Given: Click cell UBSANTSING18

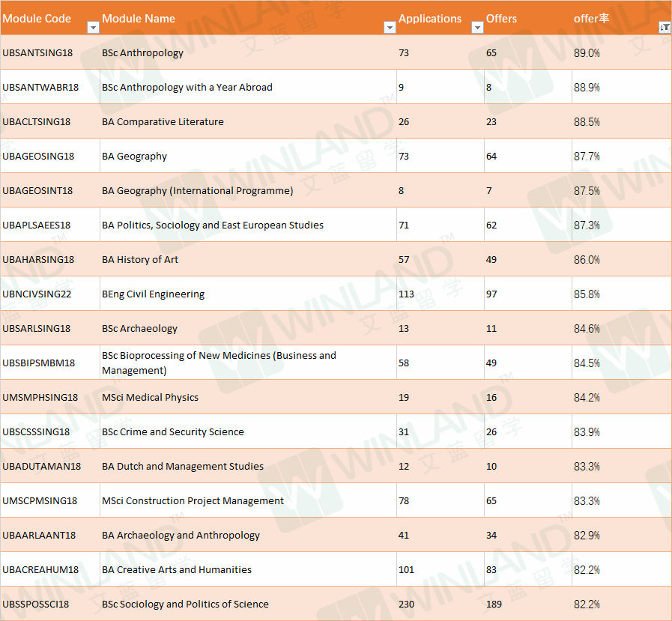Looking at the screenshot, I should tap(50, 52).
